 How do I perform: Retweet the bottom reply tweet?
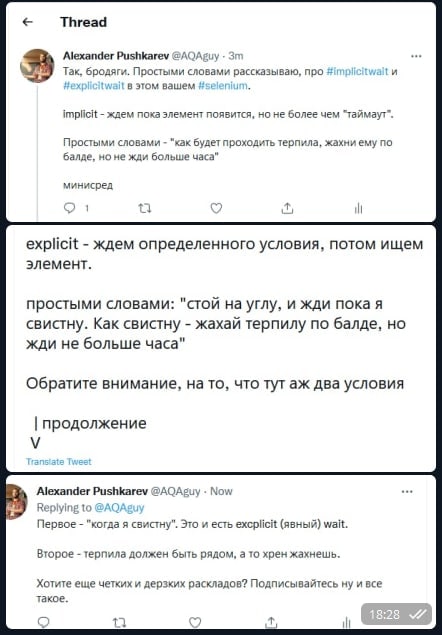point(119,622)
